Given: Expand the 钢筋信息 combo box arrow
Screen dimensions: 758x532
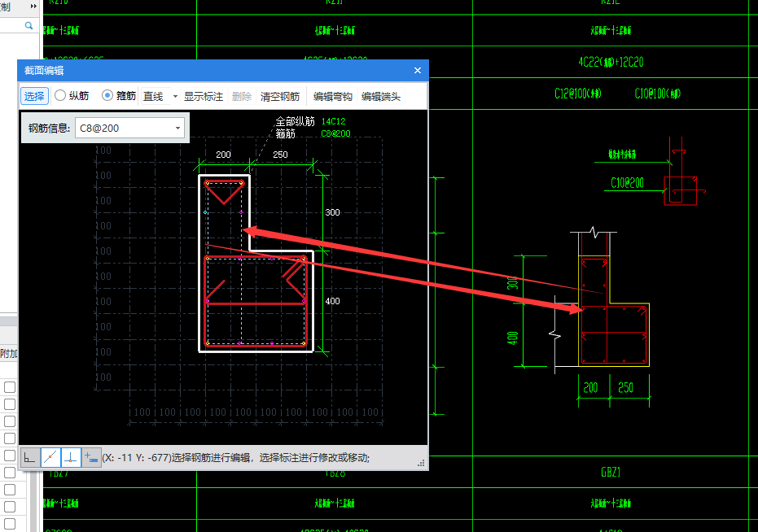Looking at the screenshot, I should coord(177,128).
